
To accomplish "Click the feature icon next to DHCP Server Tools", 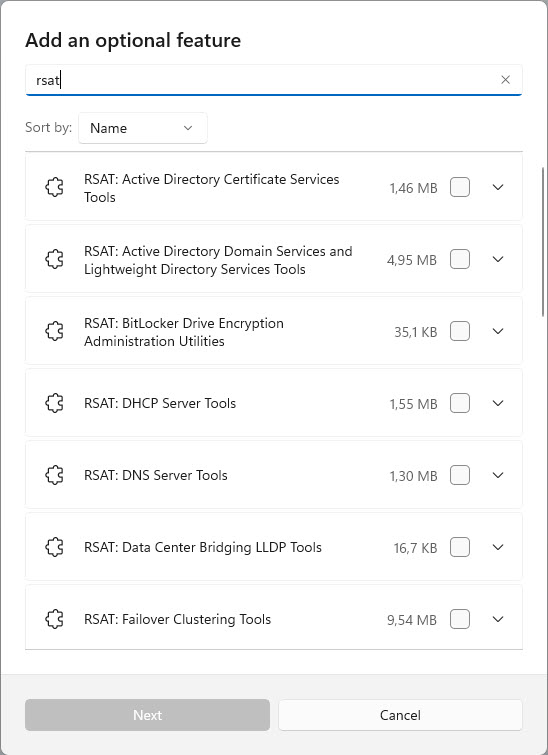I will [x=54, y=403].
